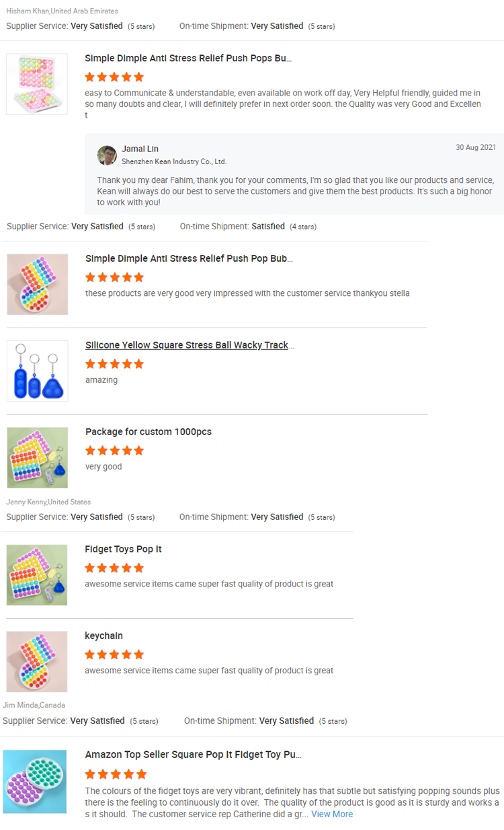Open the Amazon Top Seller product thumbnail
The height and width of the screenshot is (830, 504).
click(x=35, y=782)
